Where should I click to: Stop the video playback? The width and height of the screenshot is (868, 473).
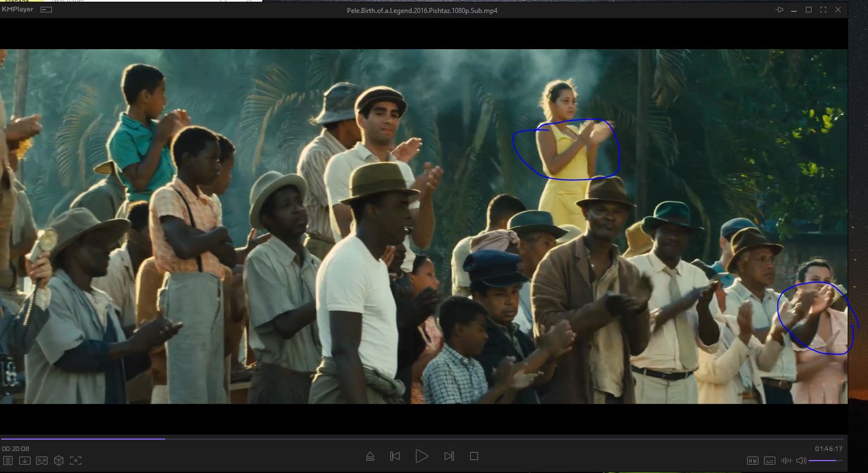point(474,456)
